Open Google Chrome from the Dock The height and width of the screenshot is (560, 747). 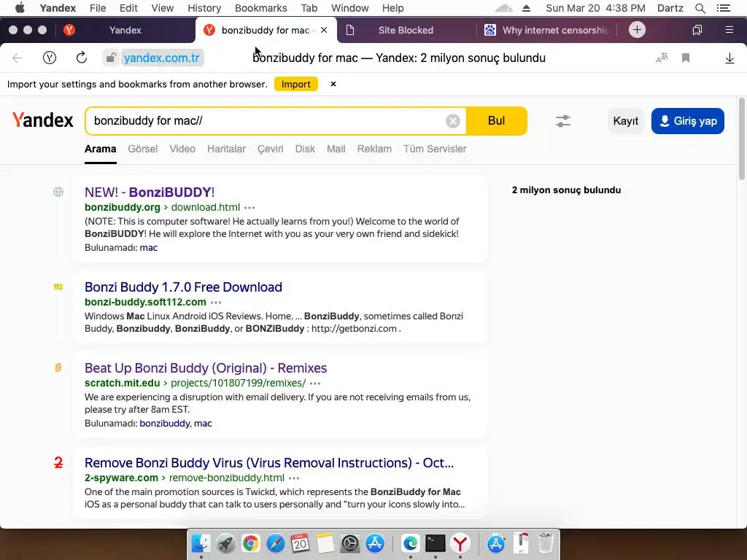[x=250, y=543]
